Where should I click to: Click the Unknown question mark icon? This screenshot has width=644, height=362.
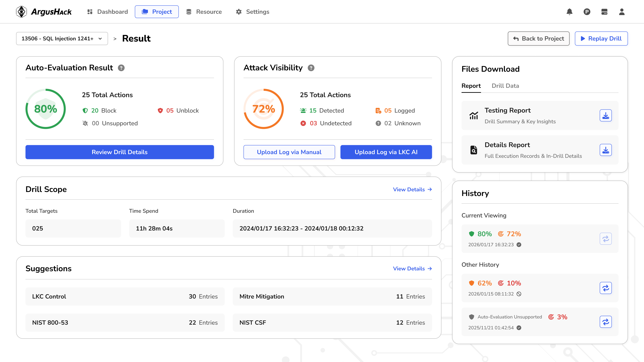coord(378,123)
